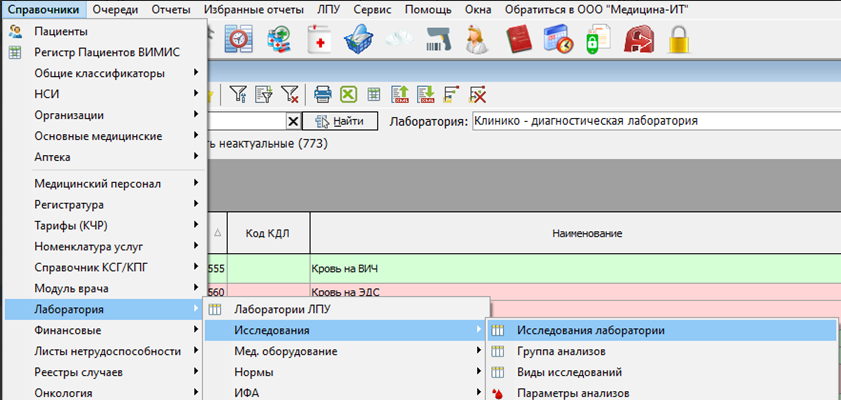841x400 pixels.
Task: Click the small green grid table icon
Action: pyautogui.click(x=374, y=95)
